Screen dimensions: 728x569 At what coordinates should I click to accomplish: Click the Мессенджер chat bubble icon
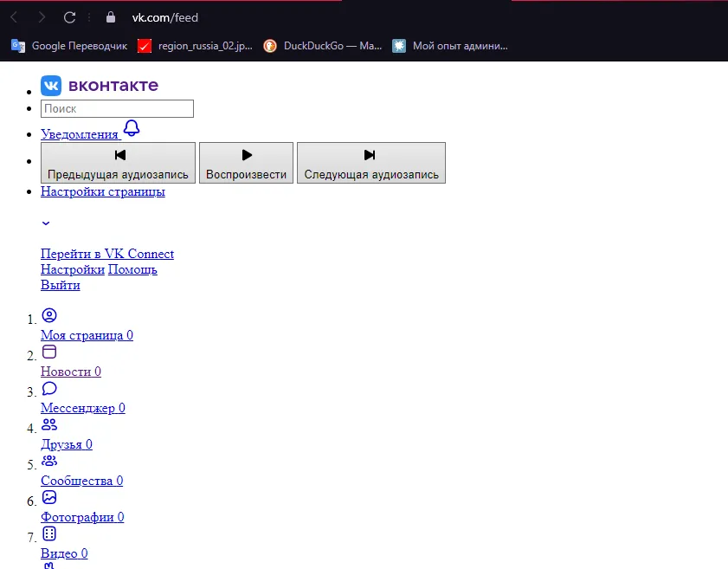(x=49, y=388)
